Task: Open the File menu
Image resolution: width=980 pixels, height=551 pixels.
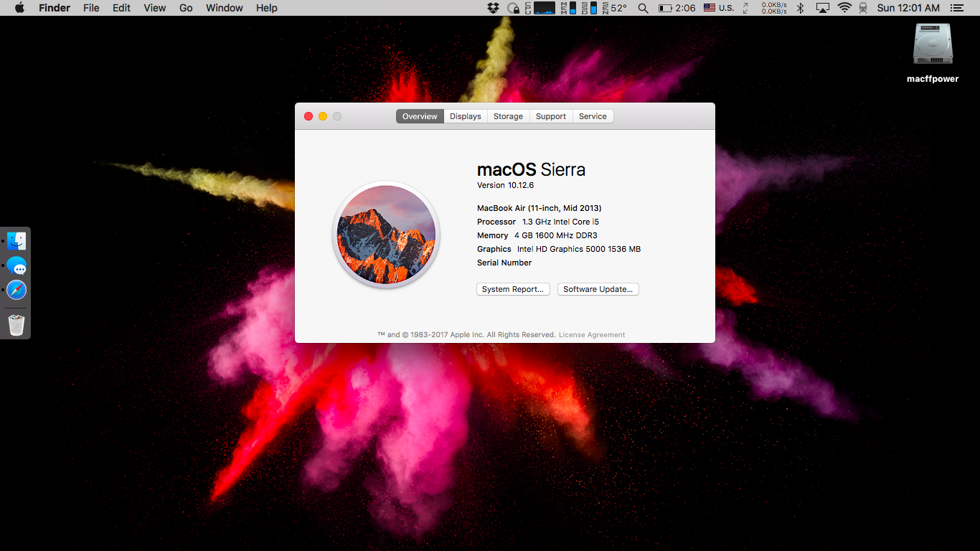Action: (91, 8)
